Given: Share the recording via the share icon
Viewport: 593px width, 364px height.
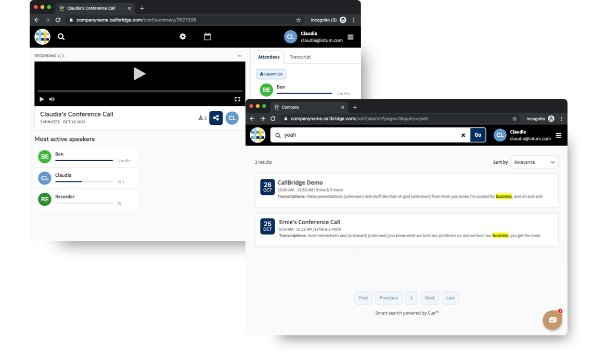Looking at the screenshot, I should point(216,118).
